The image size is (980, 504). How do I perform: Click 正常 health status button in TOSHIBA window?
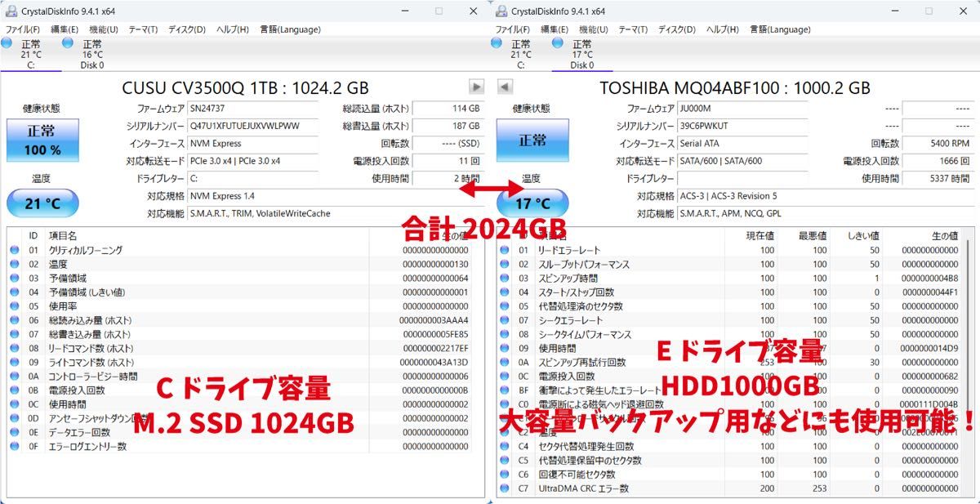(x=532, y=140)
